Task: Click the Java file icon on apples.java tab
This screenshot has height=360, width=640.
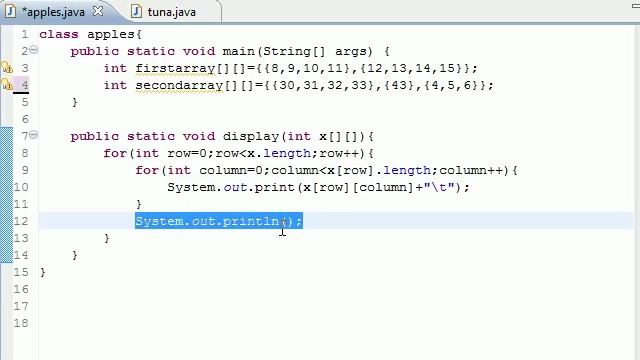Action: (11, 11)
